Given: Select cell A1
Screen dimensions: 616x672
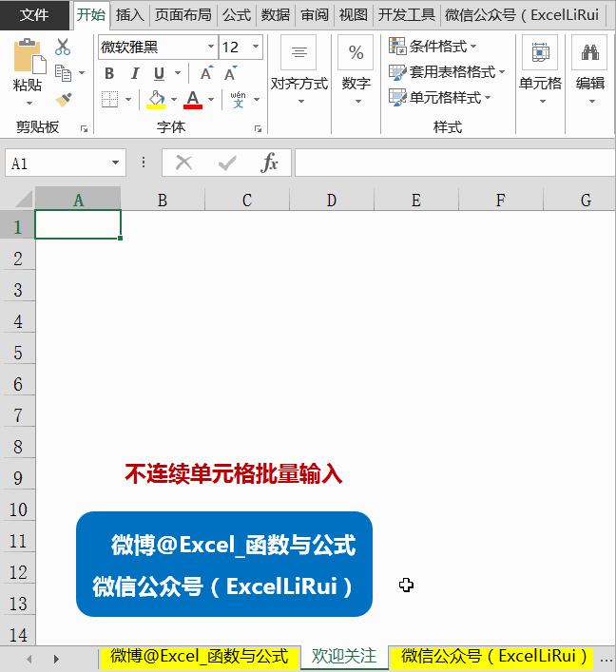Looking at the screenshot, I should click(x=78, y=224).
